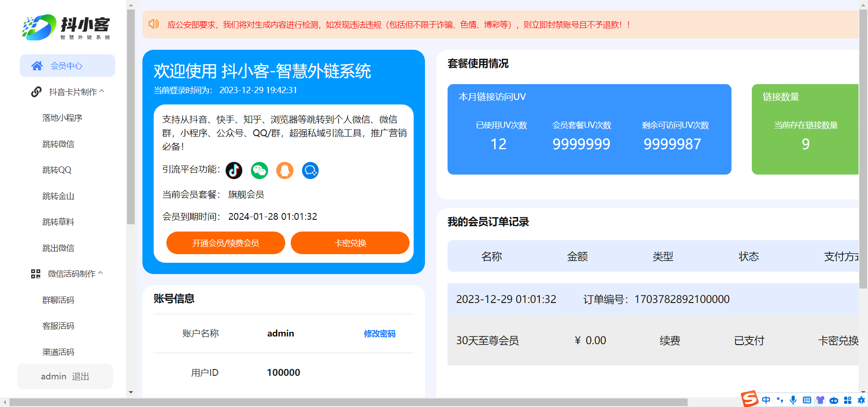The height and width of the screenshot is (407, 868).
Task: Collapse the 抖音卡片制作 menu
Action: (x=102, y=91)
